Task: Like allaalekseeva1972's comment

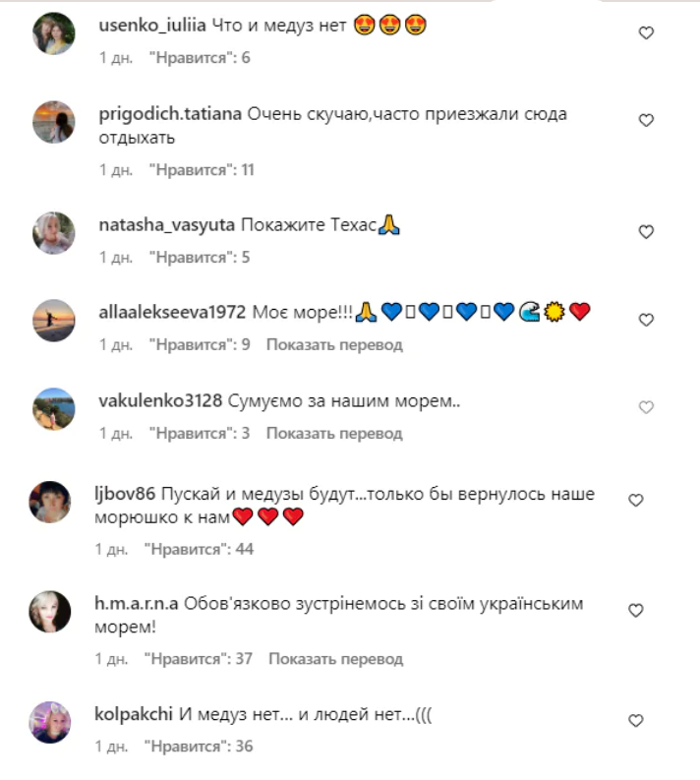Action: click(646, 320)
